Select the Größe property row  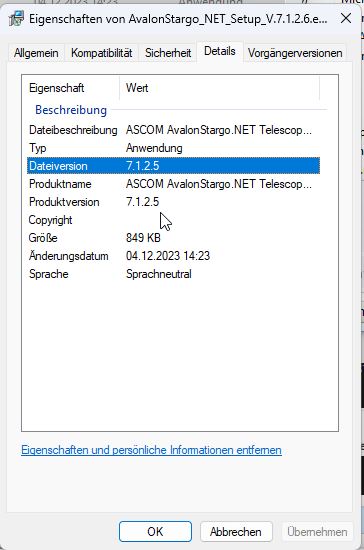point(173,238)
